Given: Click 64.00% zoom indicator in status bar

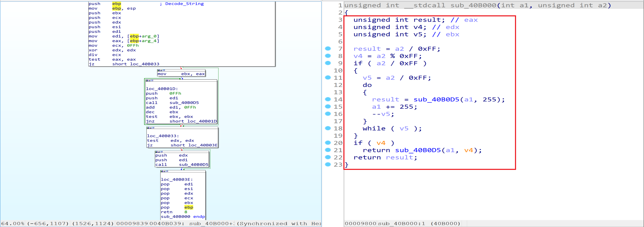Looking at the screenshot, I should coord(13,223).
